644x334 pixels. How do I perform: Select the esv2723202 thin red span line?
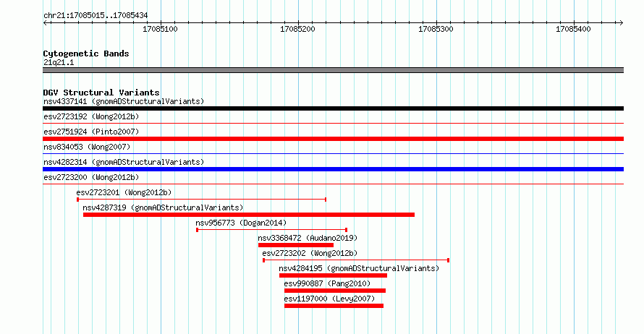[356, 260]
